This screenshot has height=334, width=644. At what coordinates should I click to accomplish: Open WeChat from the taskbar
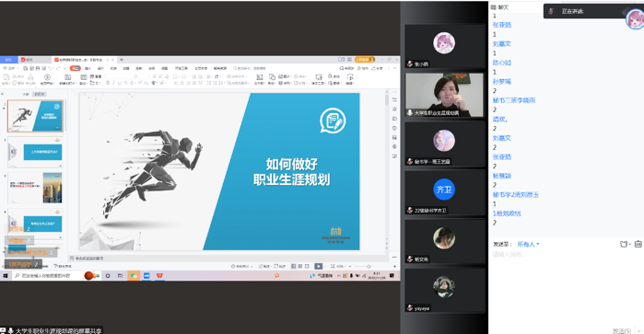point(134,276)
